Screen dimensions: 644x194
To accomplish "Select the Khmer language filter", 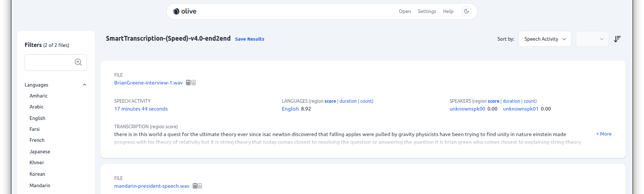I will (x=37, y=163).
